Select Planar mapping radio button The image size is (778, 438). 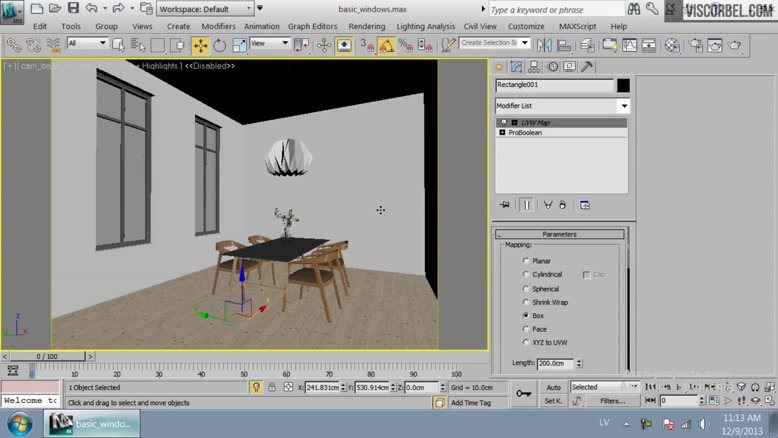[x=527, y=261]
